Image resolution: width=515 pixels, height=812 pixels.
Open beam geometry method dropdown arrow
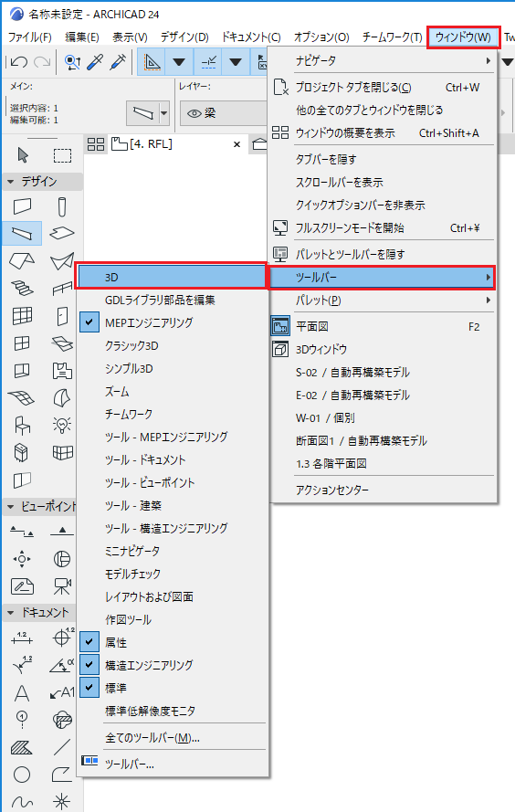tap(164, 112)
